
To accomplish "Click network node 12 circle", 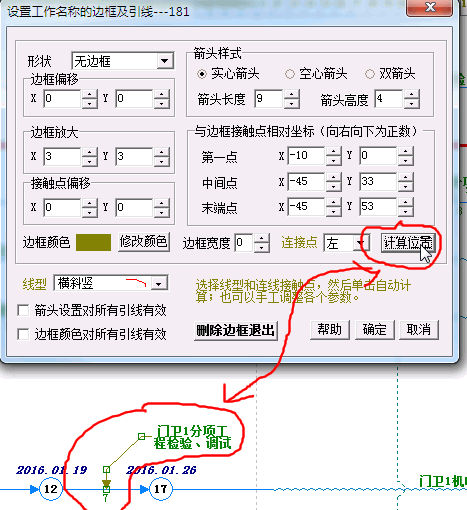I will click(x=51, y=489).
